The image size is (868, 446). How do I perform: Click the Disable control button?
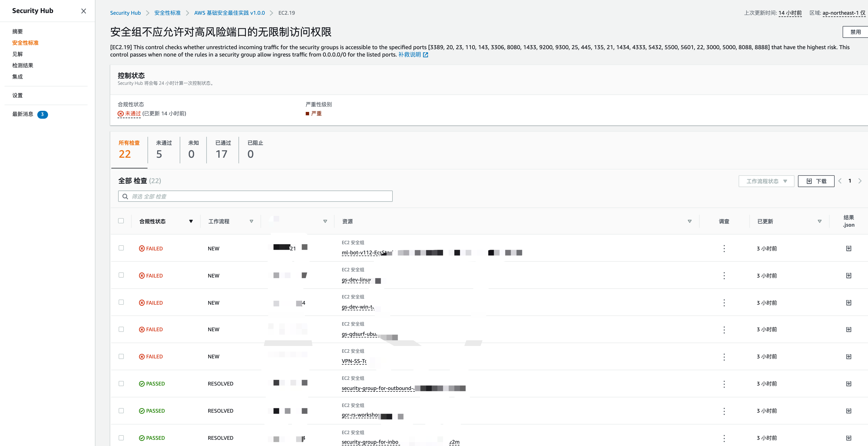coord(855,32)
